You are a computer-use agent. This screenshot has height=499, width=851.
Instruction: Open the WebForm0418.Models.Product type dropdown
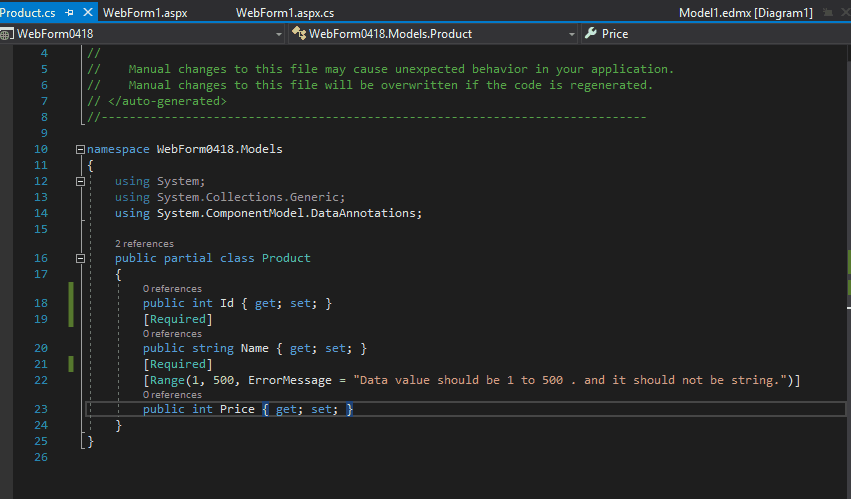point(571,34)
